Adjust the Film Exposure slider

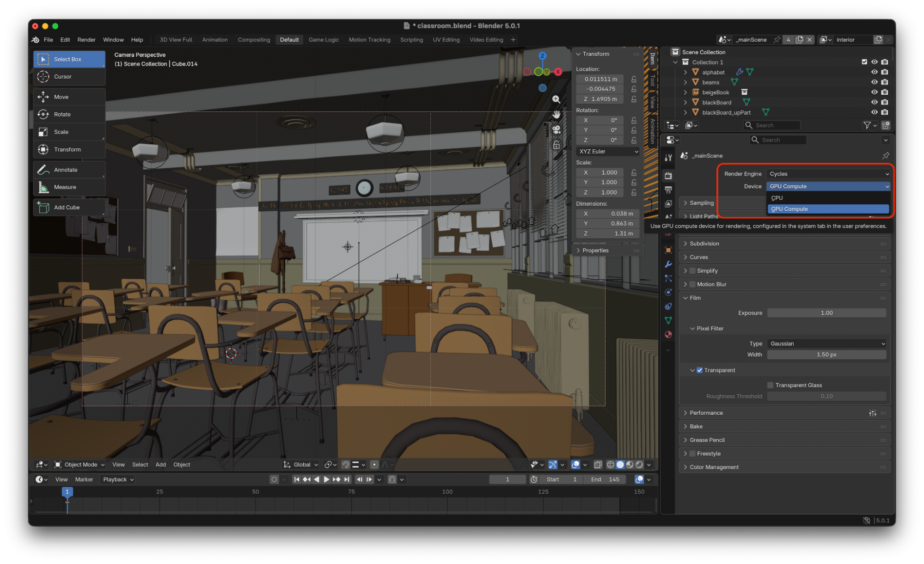point(826,313)
